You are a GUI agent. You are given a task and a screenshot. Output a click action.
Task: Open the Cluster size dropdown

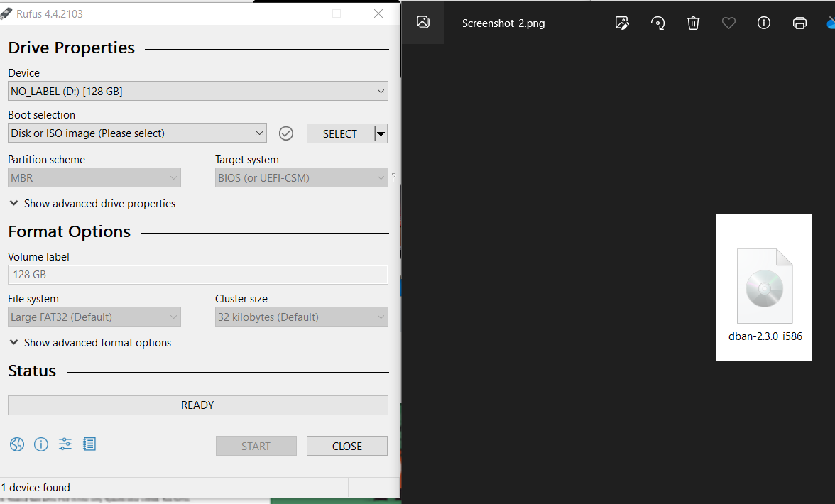coord(301,317)
